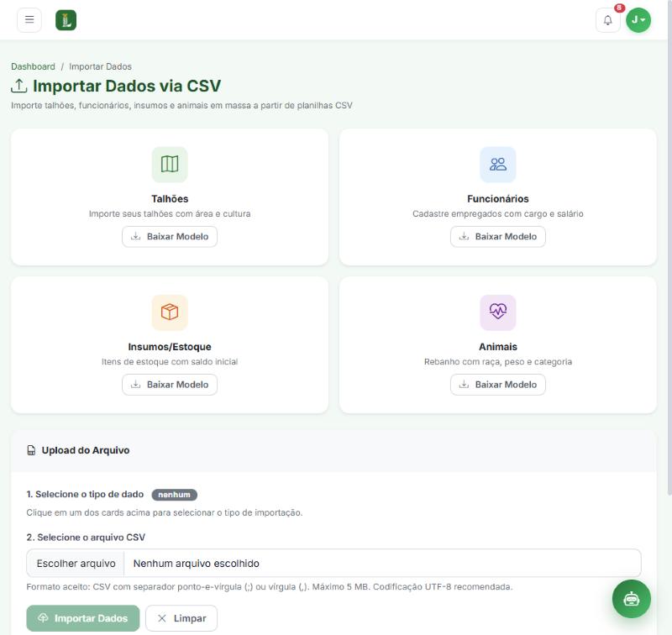Click the green L app logo
This screenshot has height=635, width=672.
pos(66,20)
